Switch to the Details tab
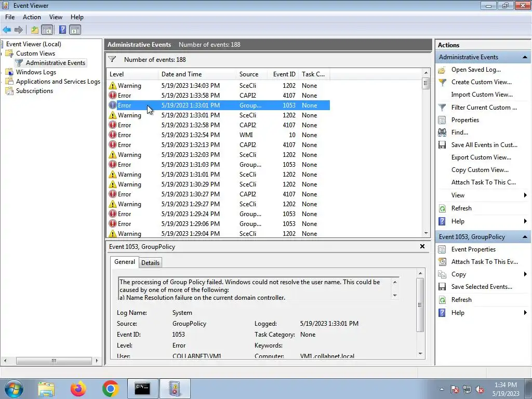This screenshot has height=399, width=532. tap(150, 263)
